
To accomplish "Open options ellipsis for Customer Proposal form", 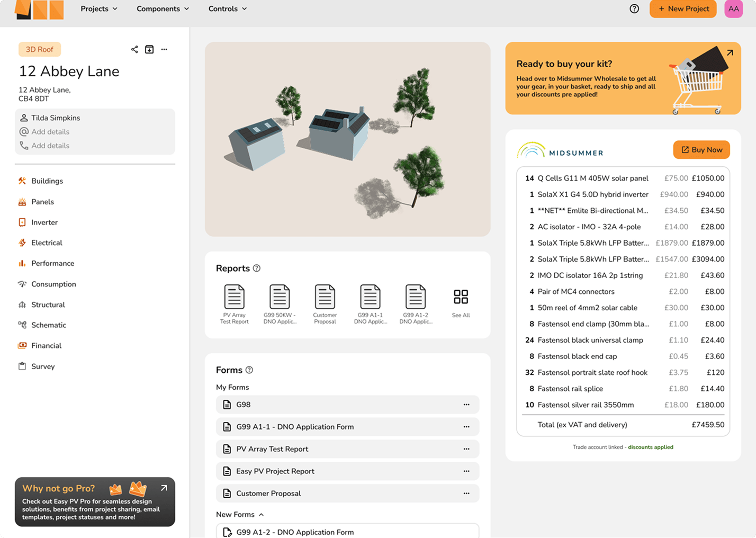I will coord(466,494).
